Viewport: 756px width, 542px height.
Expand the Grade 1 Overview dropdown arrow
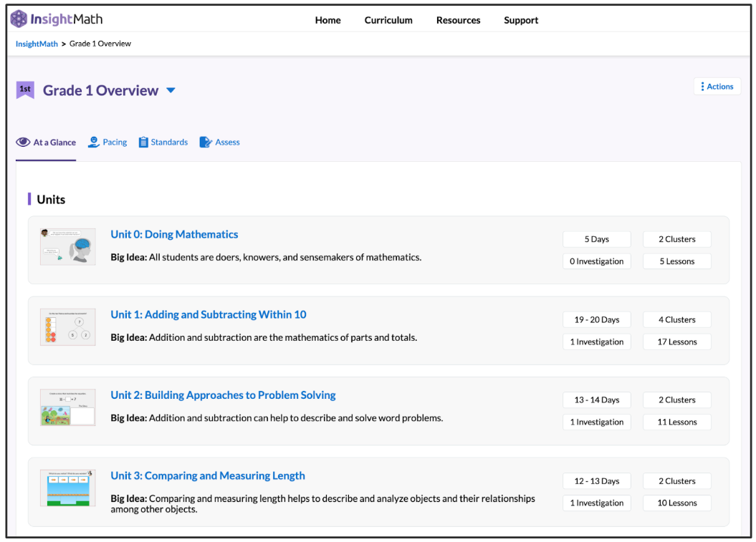pos(171,91)
